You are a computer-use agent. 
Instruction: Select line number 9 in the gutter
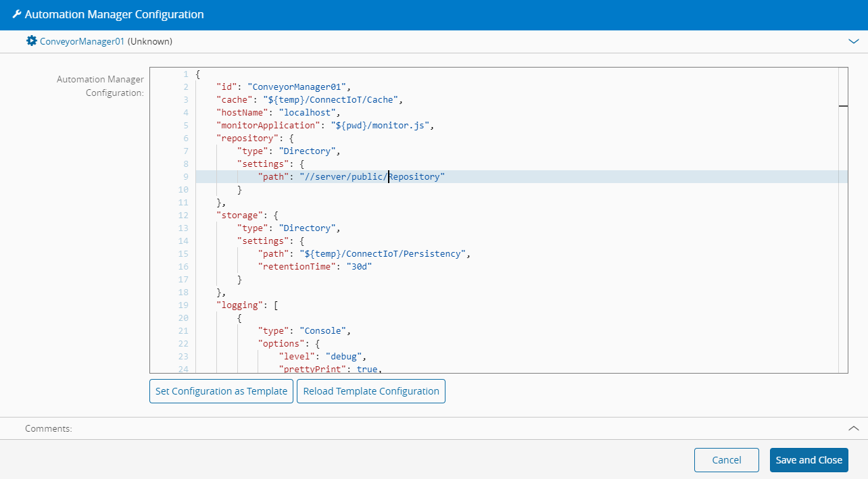coord(185,177)
